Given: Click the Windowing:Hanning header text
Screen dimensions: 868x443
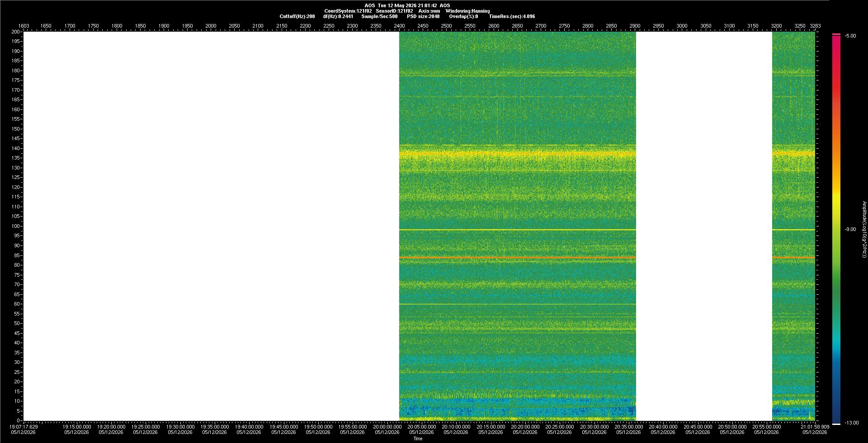Looking at the screenshot, I should [x=467, y=11].
